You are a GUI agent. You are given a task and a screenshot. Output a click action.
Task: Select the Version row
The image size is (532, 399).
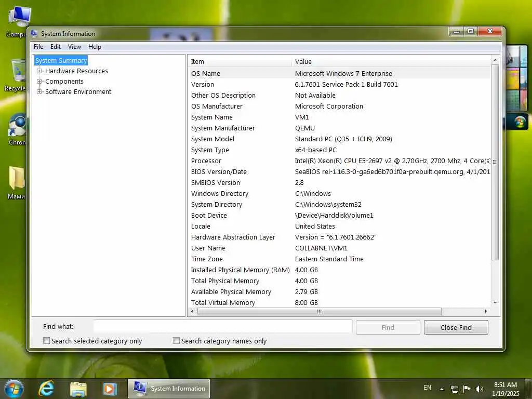point(339,84)
